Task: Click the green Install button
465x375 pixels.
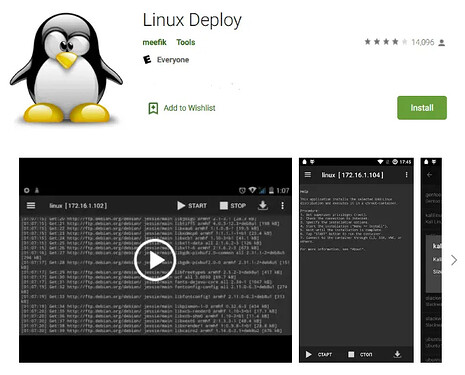Action: click(422, 108)
